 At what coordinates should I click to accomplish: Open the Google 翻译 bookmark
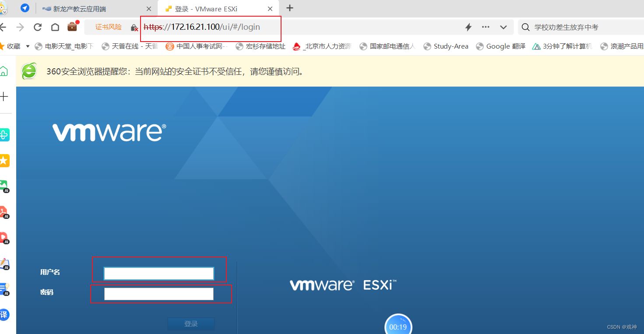click(x=500, y=46)
